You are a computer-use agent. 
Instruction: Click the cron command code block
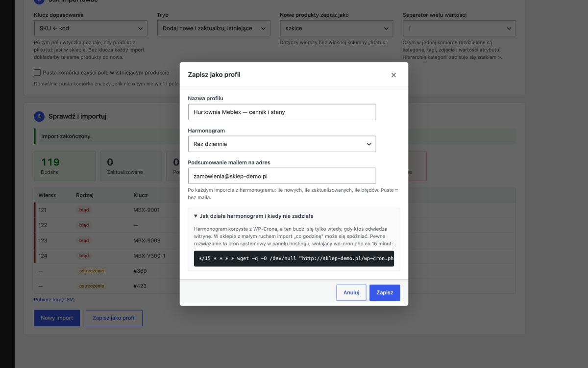tap(294, 259)
